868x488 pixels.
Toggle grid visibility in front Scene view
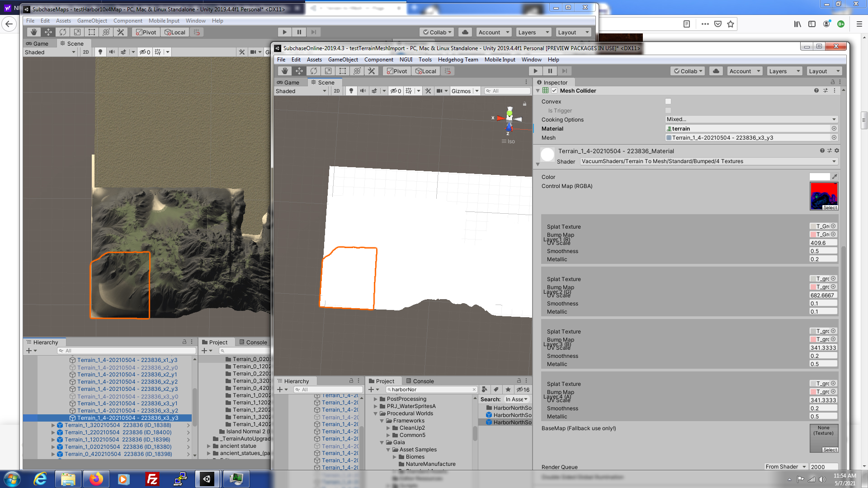click(x=409, y=91)
